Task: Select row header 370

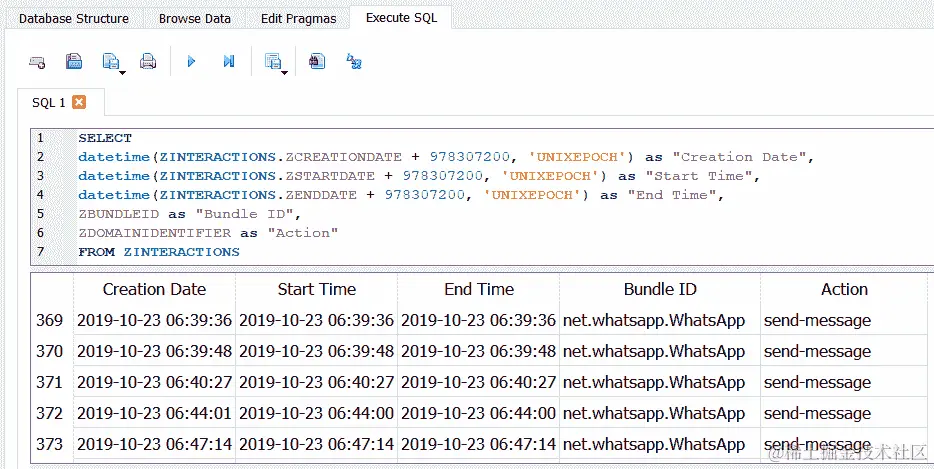Action: 49,352
